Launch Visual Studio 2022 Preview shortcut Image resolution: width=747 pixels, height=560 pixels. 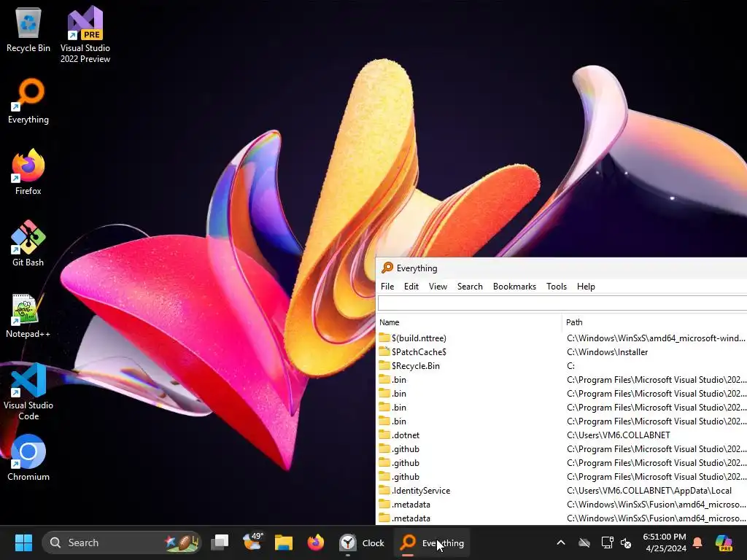click(85, 34)
